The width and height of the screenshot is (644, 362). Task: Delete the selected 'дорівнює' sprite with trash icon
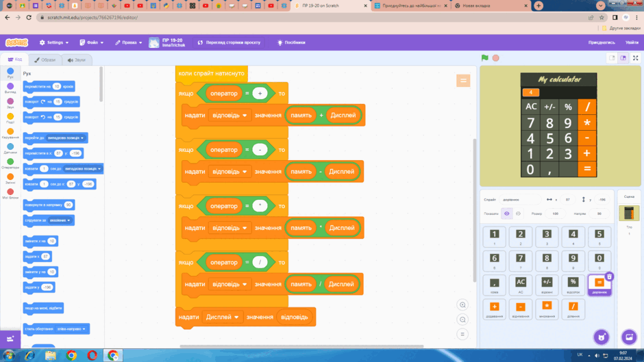(609, 276)
